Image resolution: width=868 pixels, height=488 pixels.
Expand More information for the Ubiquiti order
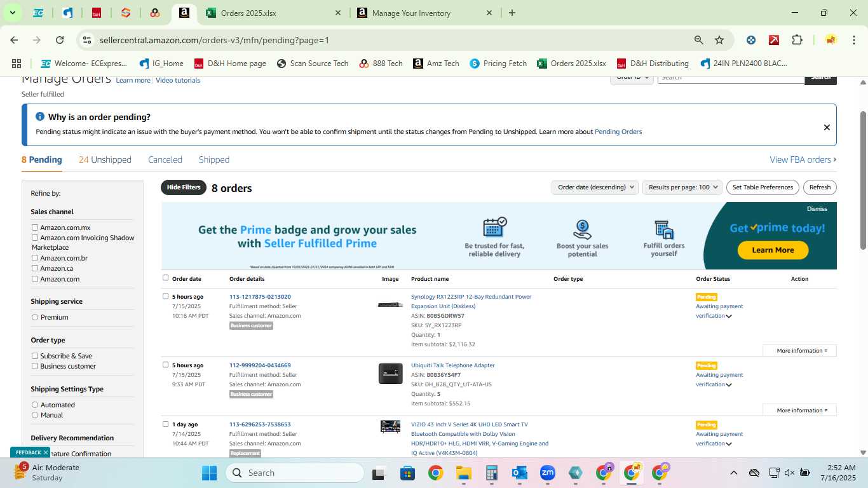(799, 410)
